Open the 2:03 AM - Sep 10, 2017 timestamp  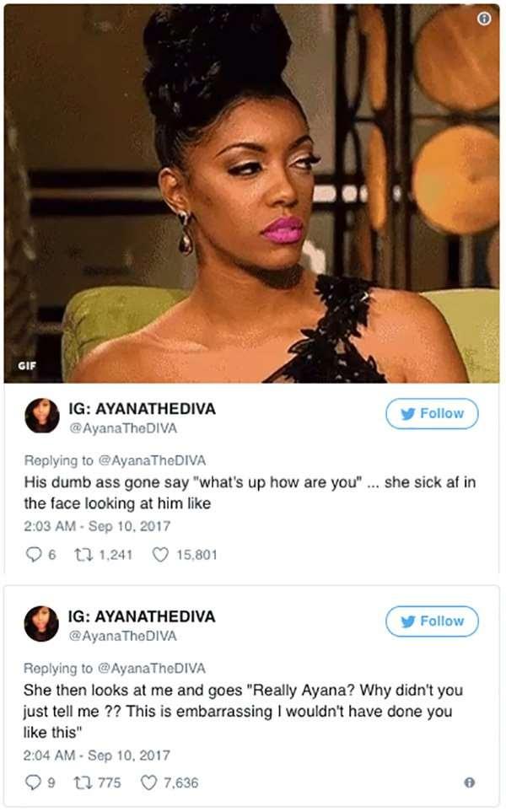(x=97, y=526)
